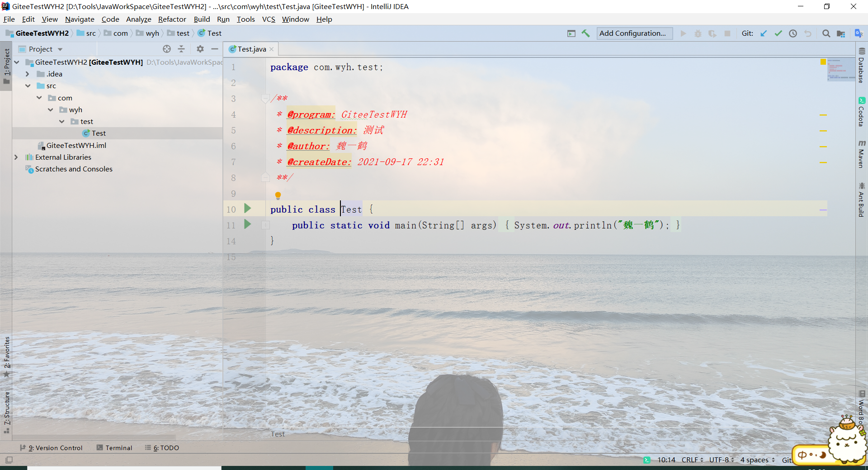868x470 pixels.
Task: Click Git Rollback undo icon
Action: point(808,33)
